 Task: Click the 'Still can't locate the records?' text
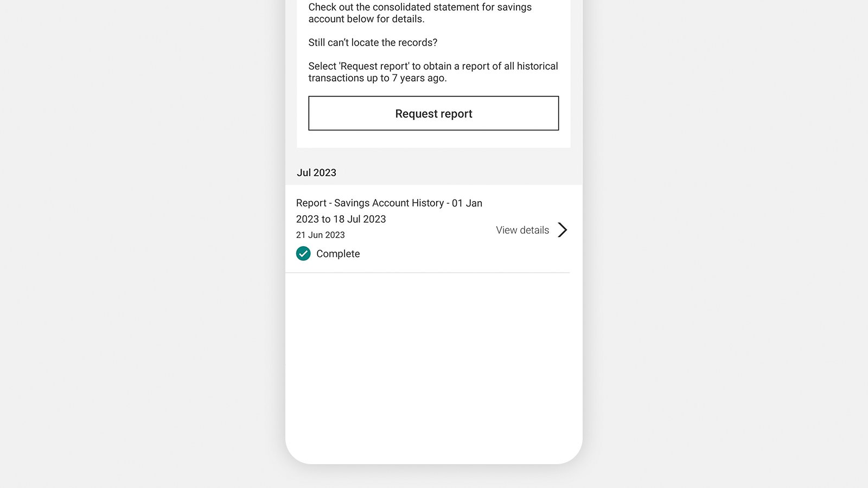point(373,42)
